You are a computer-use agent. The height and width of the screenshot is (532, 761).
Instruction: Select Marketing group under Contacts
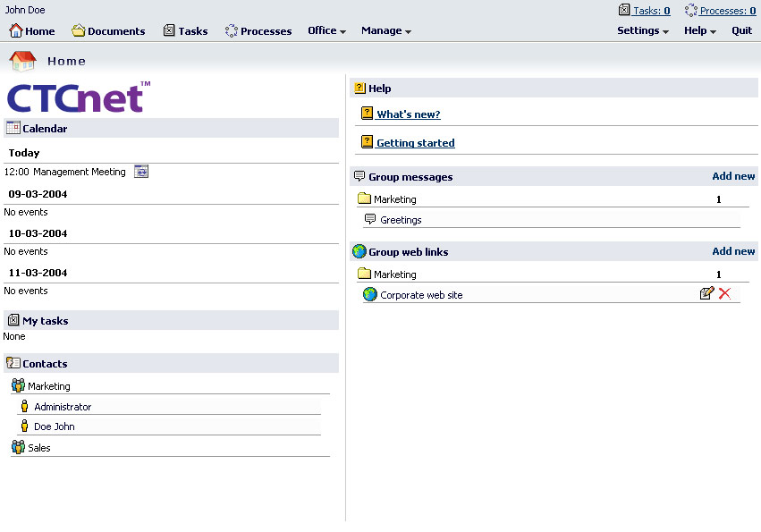coord(49,386)
